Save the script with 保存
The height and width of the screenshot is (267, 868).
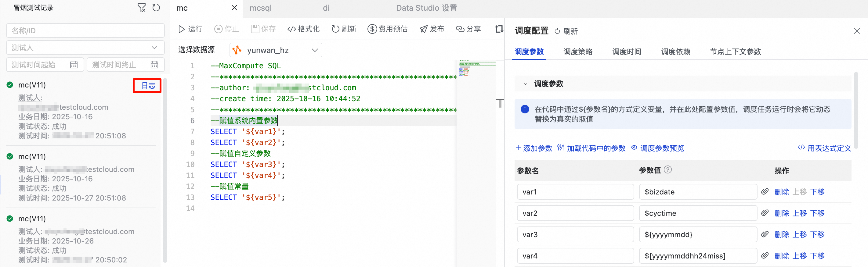[x=263, y=29]
